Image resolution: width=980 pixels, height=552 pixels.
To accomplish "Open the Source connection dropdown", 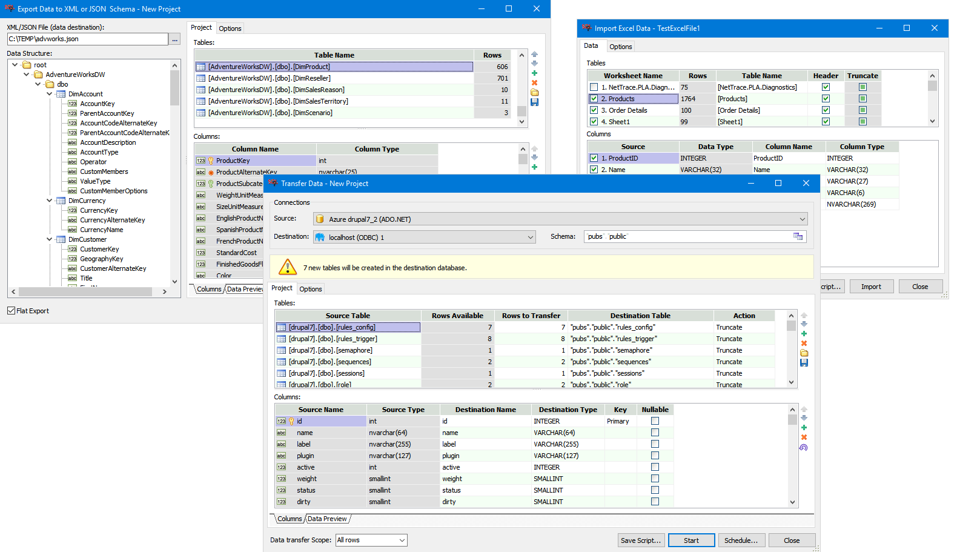I will point(802,219).
